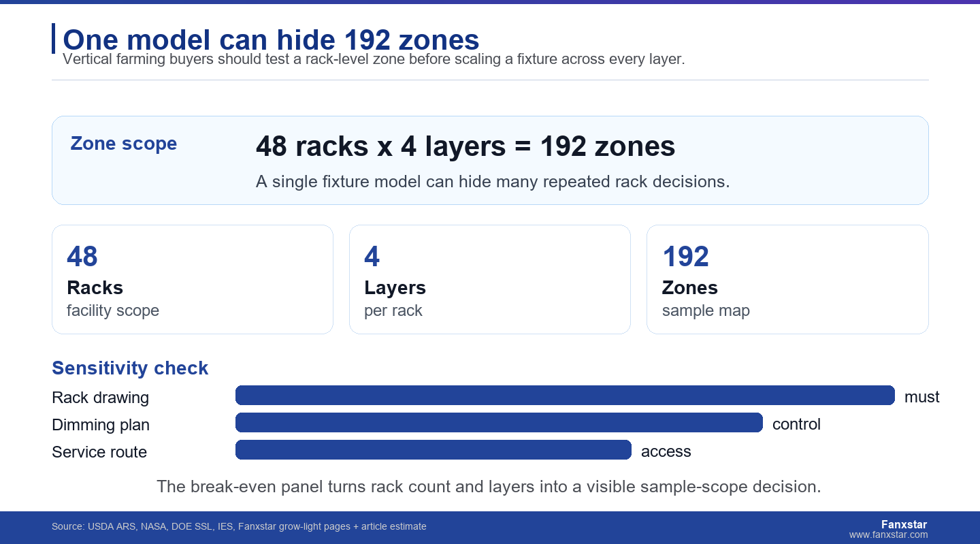This screenshot has width=980, height=544.
Task: Select the 'Rack drawing' row label
Action: coord(100,398)
